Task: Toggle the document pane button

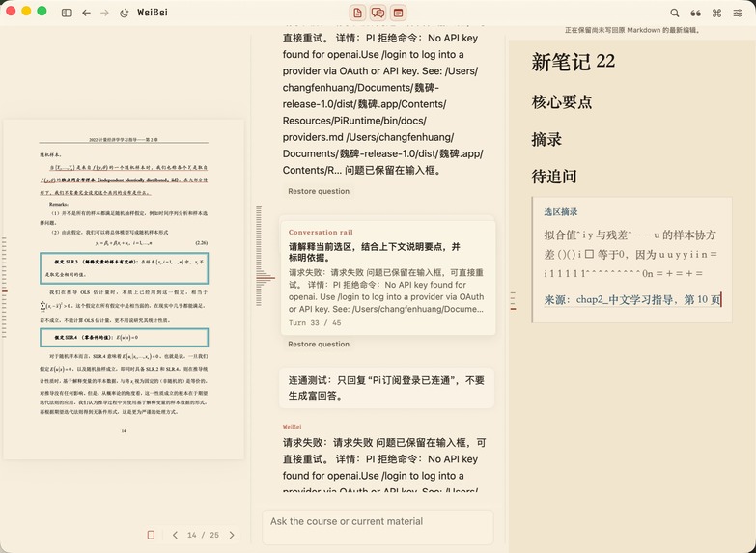Action: pos(358,13)
